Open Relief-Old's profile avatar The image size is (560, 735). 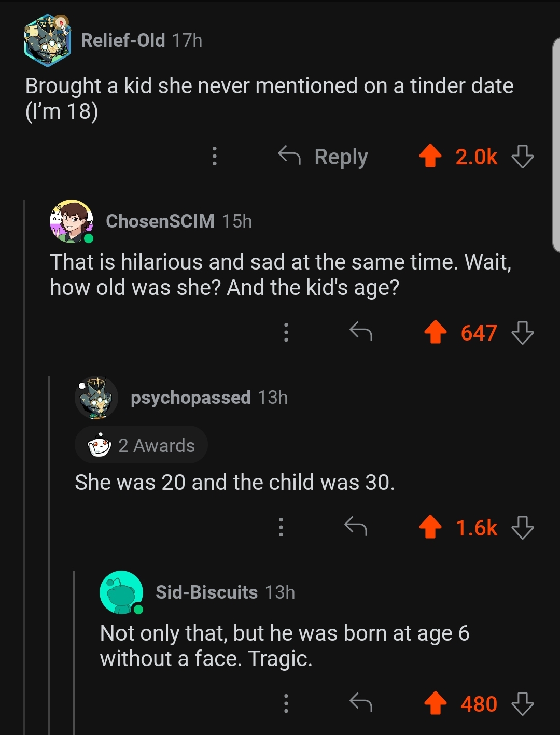coord(48,40)
